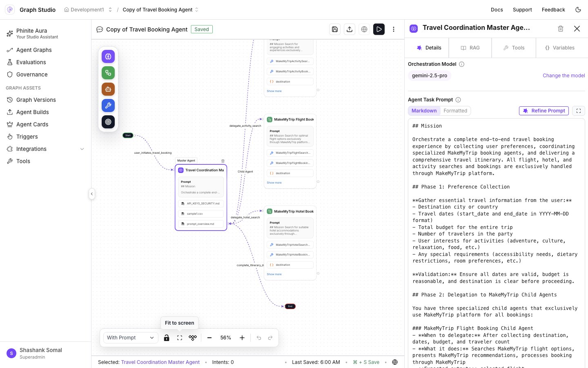Open the Tools tab in agent panel
The width and height of the screenshot is (588, 368).
[x=514, y=48]
